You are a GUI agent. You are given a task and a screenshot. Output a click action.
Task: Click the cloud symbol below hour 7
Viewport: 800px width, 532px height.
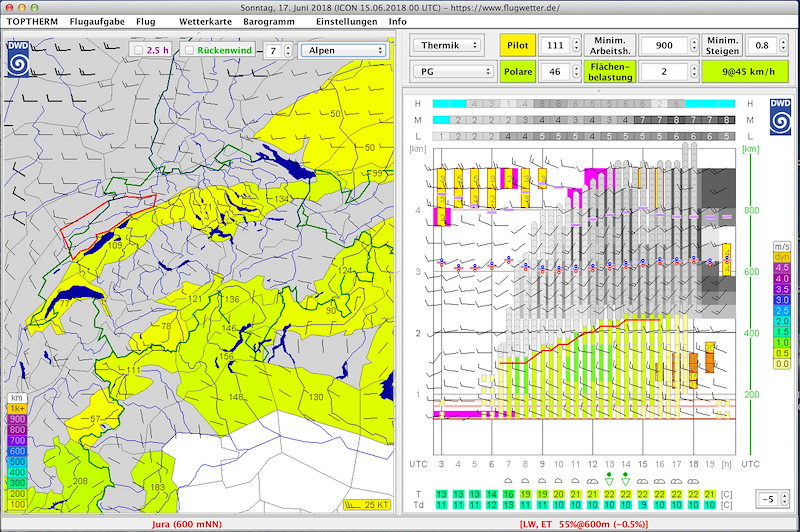(508, 480)
